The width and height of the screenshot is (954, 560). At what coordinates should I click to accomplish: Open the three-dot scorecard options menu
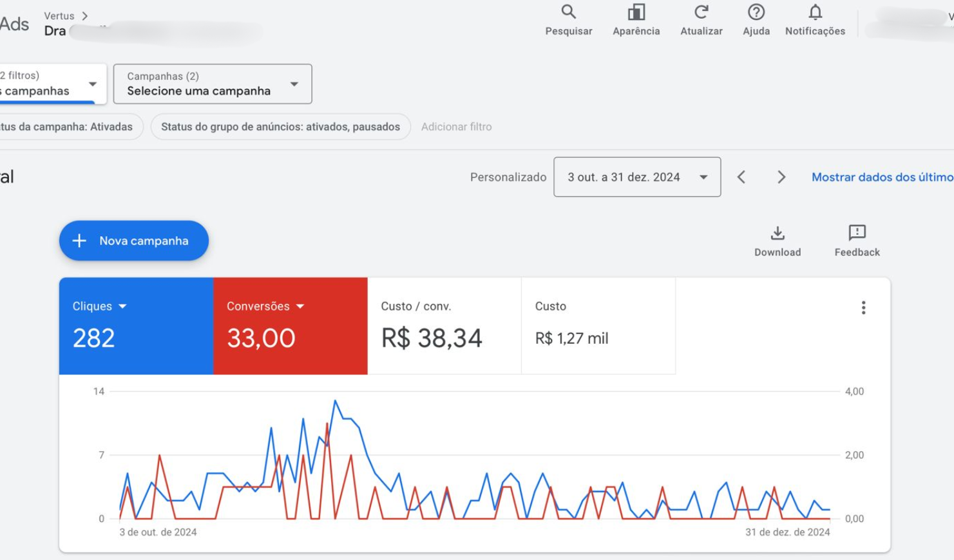click(x=863, y=308)
